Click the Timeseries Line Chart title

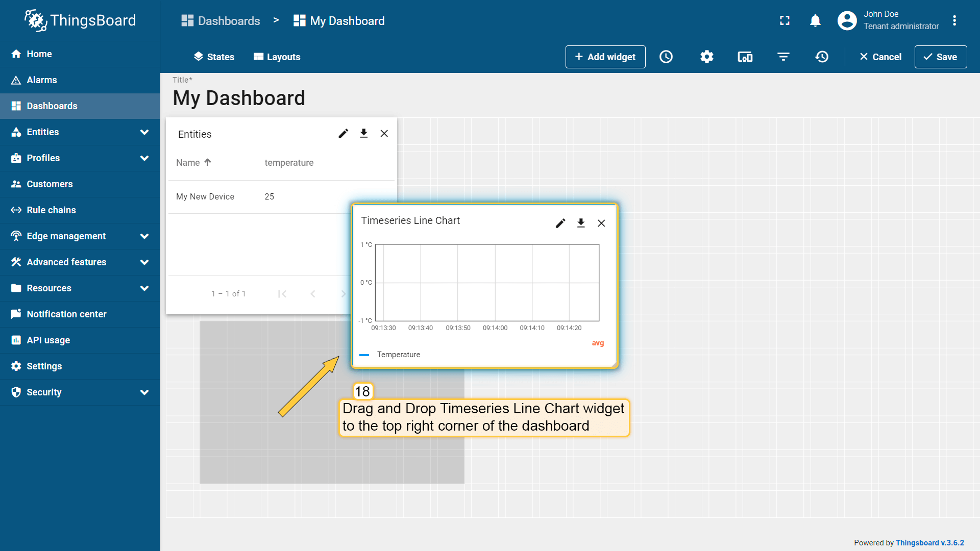[410, 220]
